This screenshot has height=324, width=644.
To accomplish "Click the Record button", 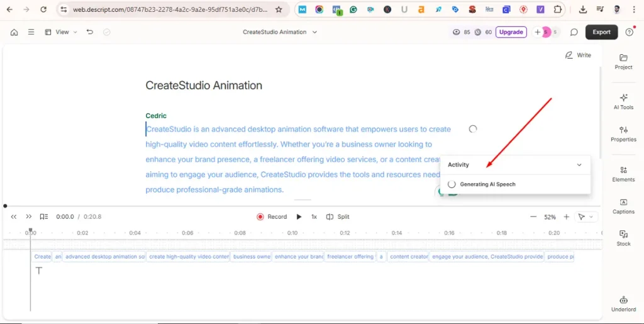I will (x=272, y=216).
